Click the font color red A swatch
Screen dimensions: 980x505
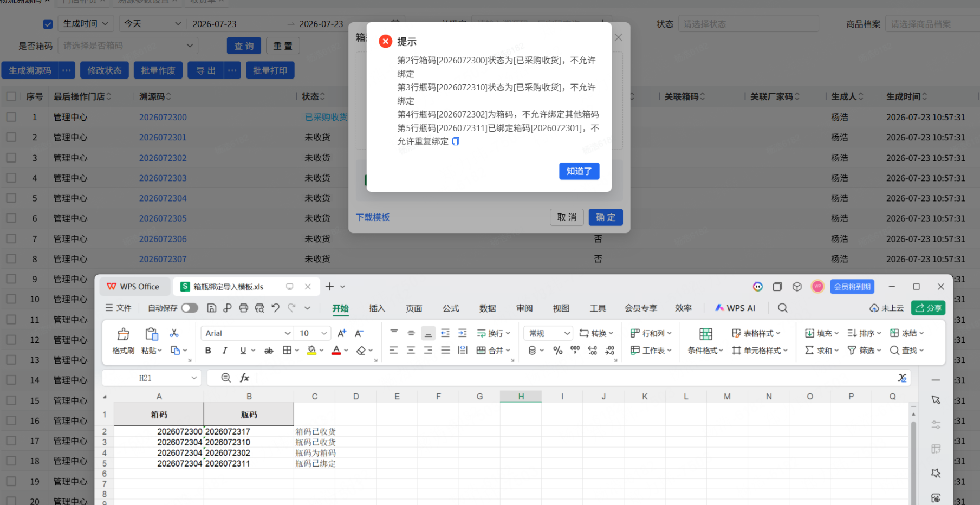336,351
